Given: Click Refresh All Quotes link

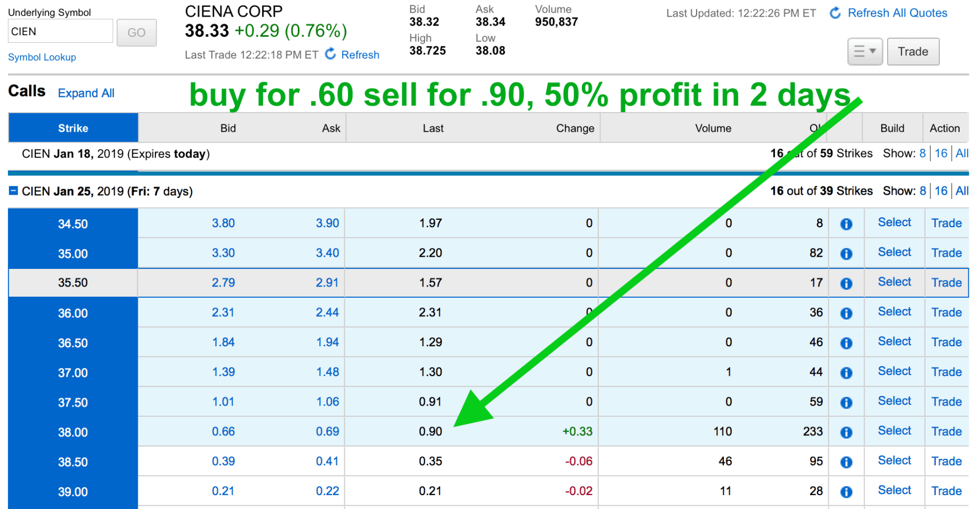Looking at the screenshot, I should 897,13.
